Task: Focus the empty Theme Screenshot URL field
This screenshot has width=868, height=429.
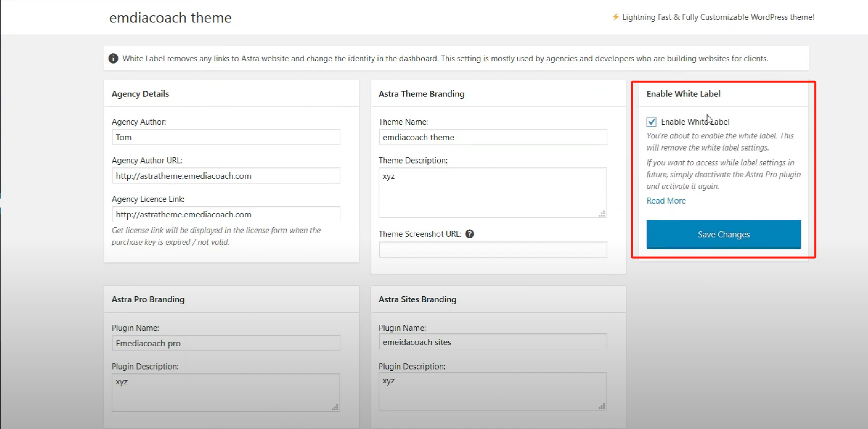Action: [x=493, y=250]
